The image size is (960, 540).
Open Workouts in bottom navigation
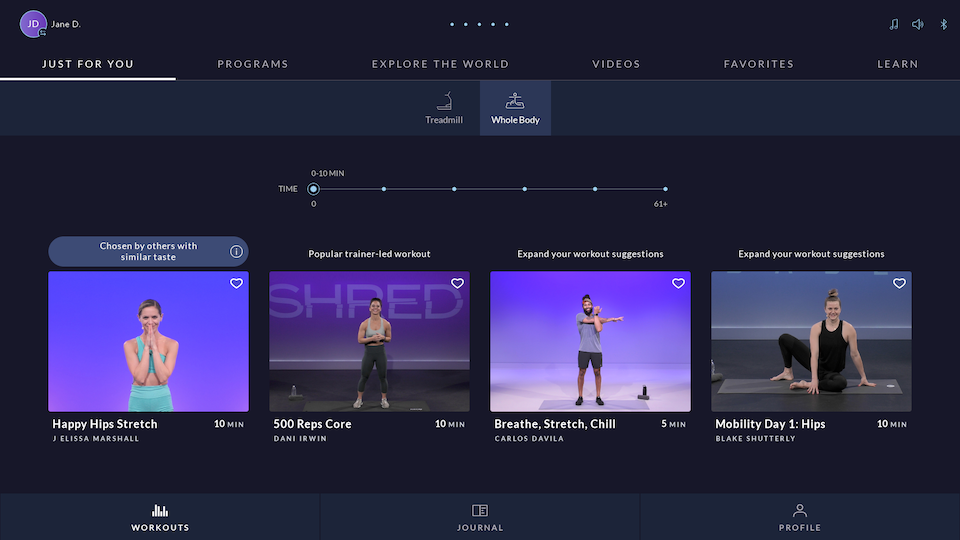coord(160,517)
